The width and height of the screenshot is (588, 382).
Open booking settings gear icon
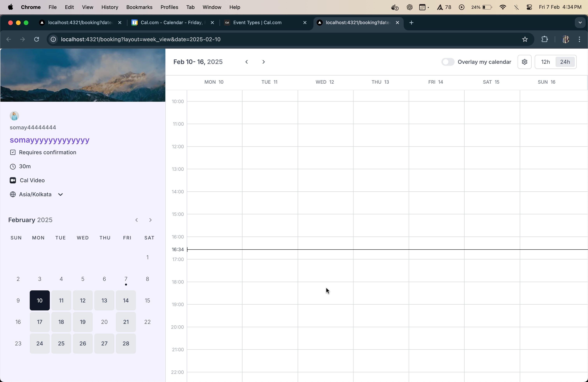click(524, 62)
